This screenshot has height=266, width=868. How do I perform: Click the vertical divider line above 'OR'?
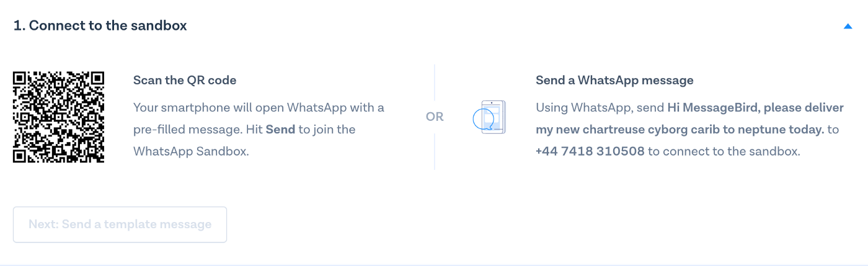pos(435,82)
